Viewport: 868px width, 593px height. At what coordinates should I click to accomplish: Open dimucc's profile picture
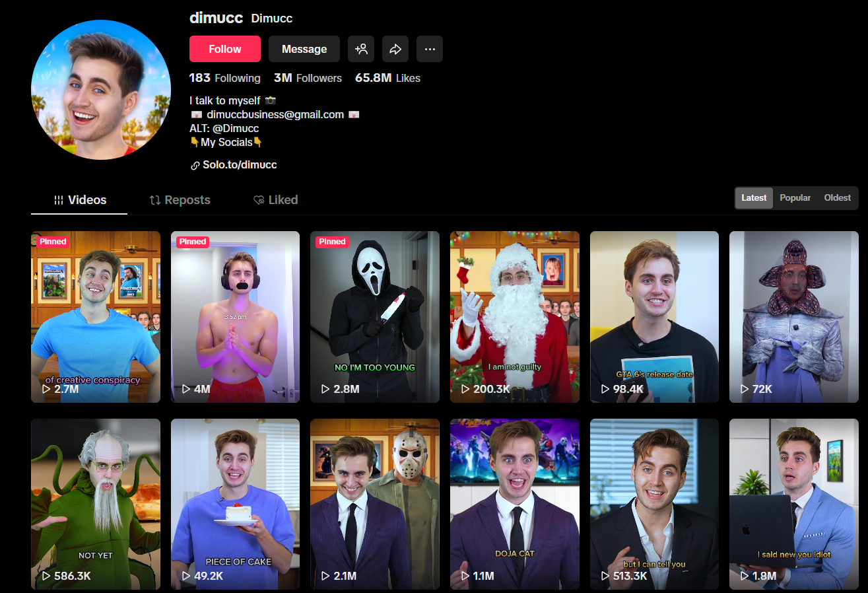100,89
